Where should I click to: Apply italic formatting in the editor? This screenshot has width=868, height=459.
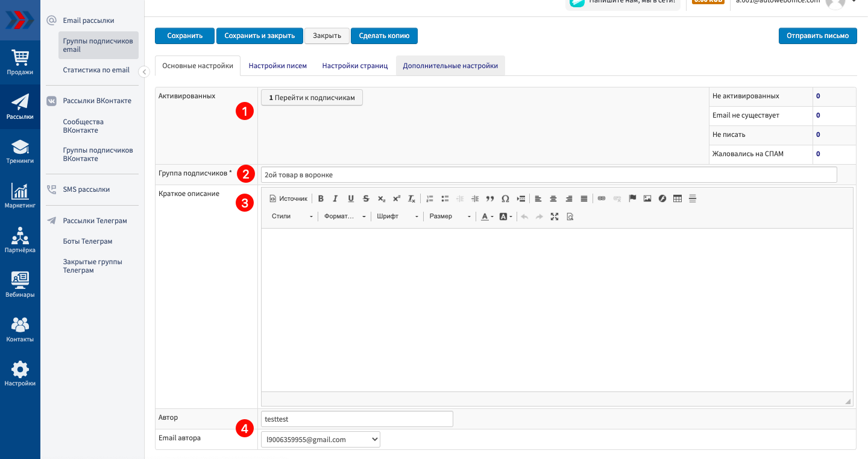point(336,198)
